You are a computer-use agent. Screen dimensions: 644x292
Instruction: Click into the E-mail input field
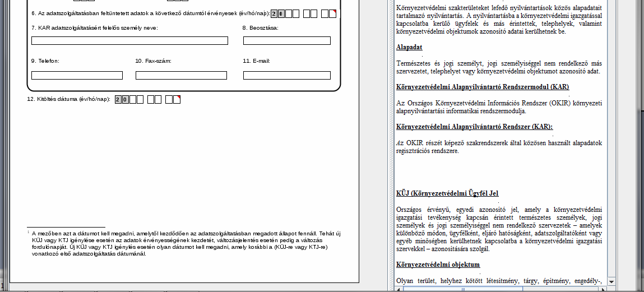coord(286,76)
